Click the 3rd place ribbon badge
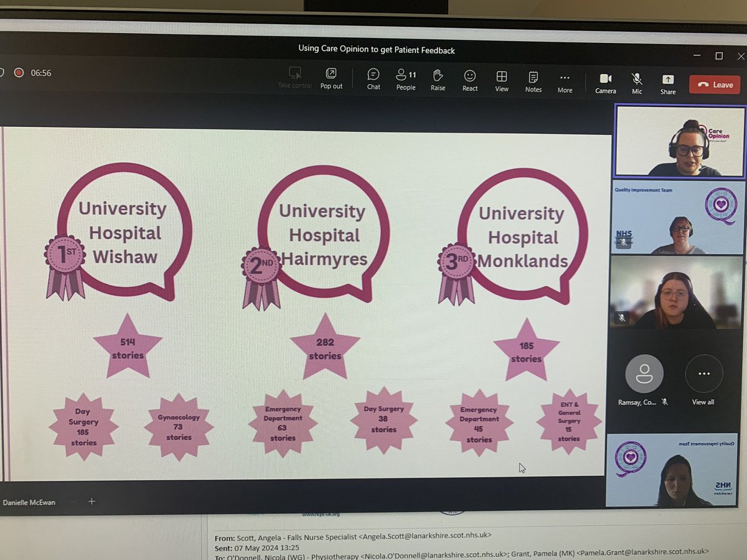 457,273
